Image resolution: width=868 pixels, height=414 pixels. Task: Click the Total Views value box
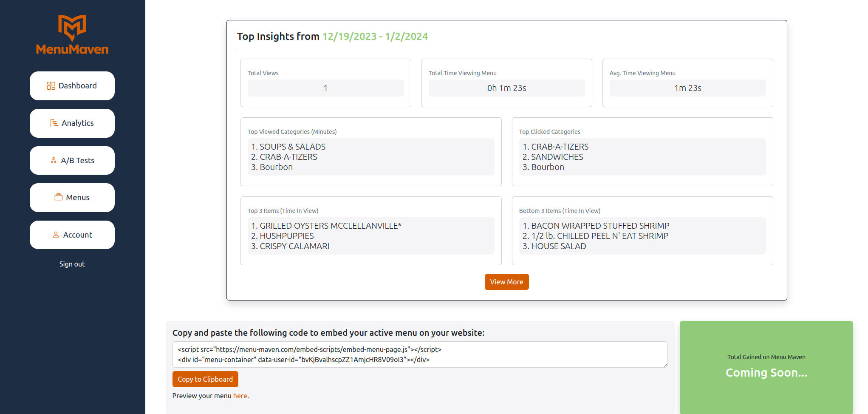325,88
